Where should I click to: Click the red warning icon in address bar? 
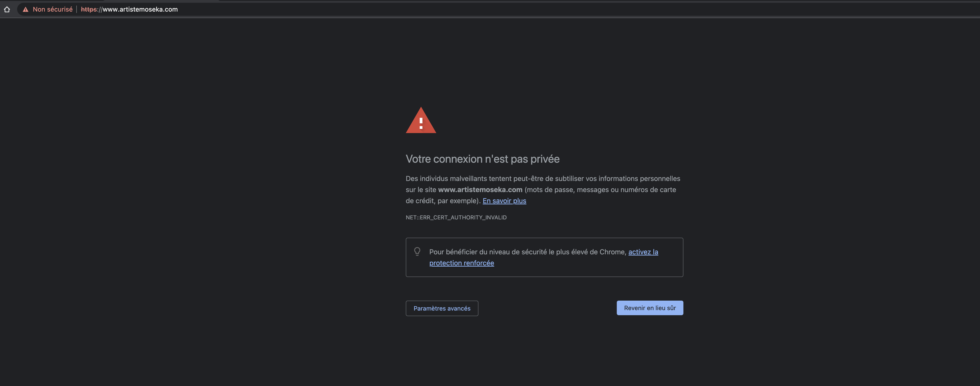pos(25,9)
